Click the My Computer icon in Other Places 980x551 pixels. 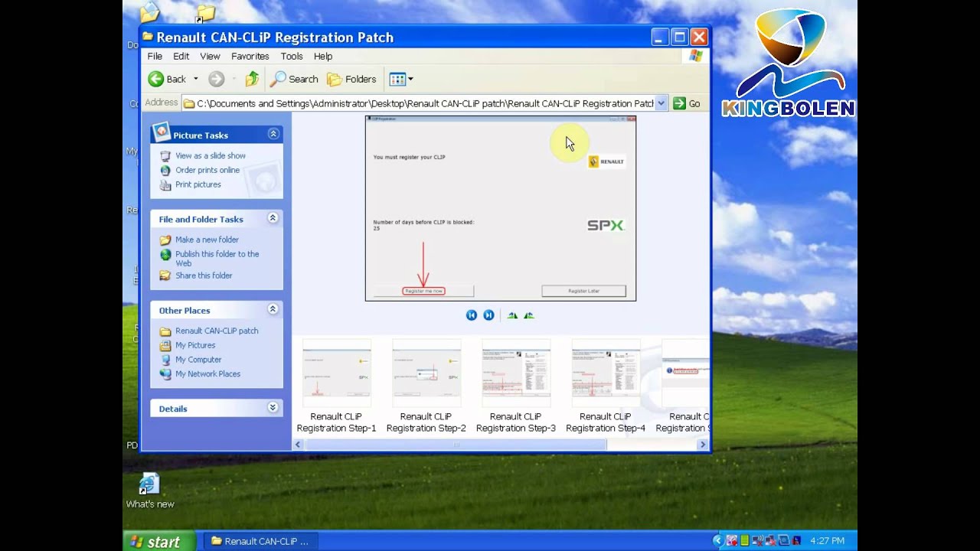click(165, 360)
